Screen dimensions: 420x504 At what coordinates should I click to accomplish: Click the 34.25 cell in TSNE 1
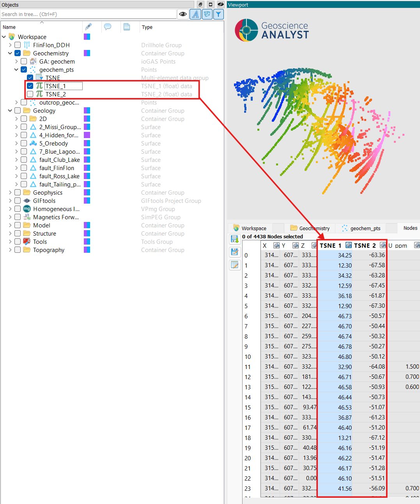click(335, 255)
